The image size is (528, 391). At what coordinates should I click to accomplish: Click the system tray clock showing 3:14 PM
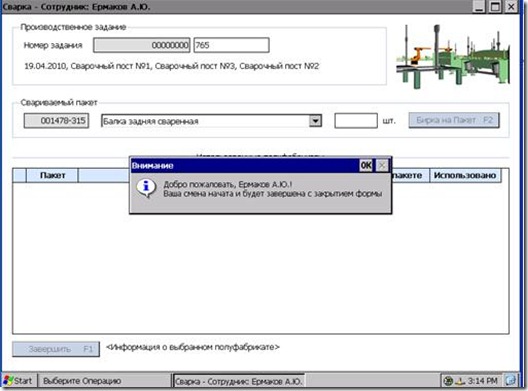coord(483,381)
